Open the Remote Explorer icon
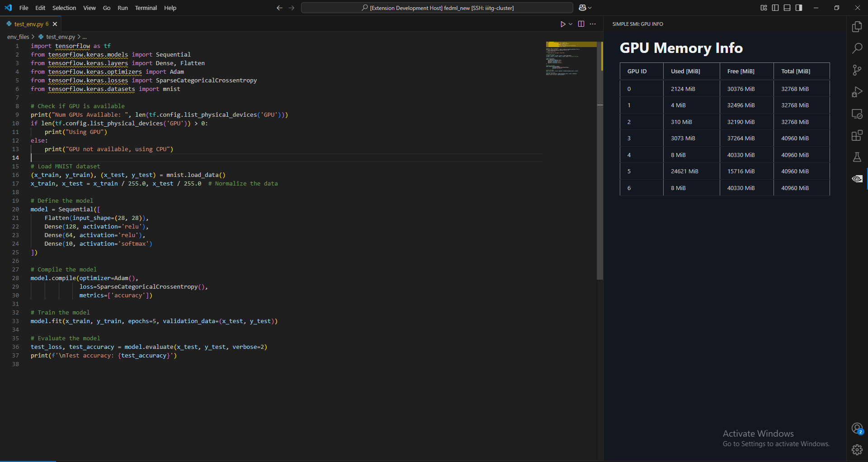 click(x=857, y=114)
